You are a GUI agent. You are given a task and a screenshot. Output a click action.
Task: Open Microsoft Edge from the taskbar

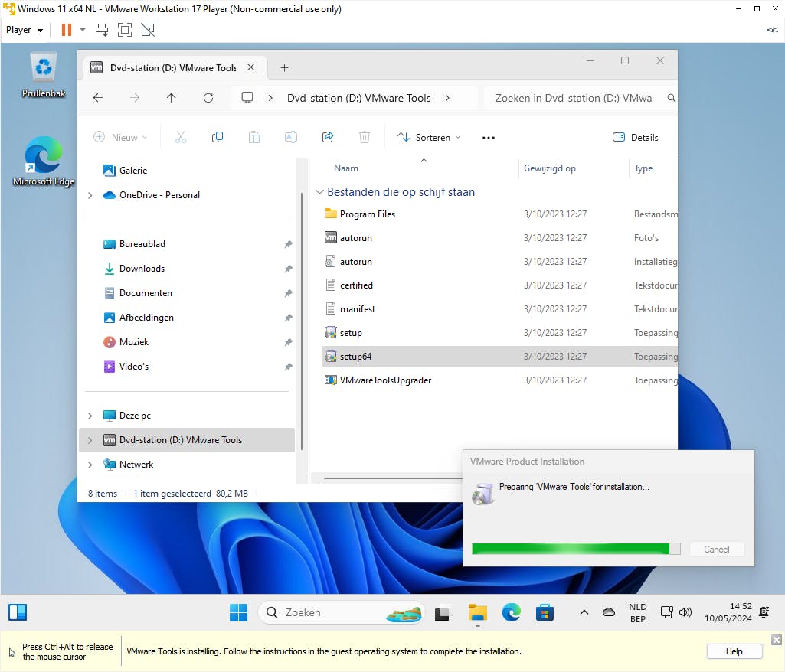pyautogui.click(x=511, y=612)
